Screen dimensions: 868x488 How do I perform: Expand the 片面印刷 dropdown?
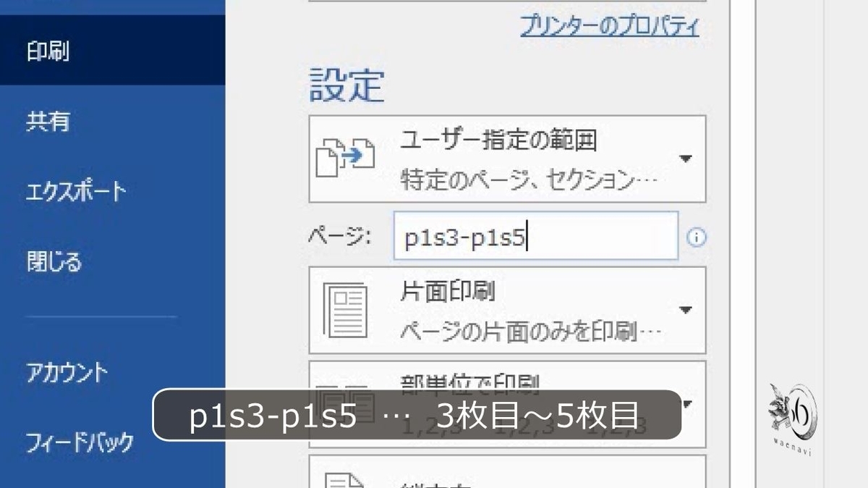pyautogui.click(x=686, y=310)
